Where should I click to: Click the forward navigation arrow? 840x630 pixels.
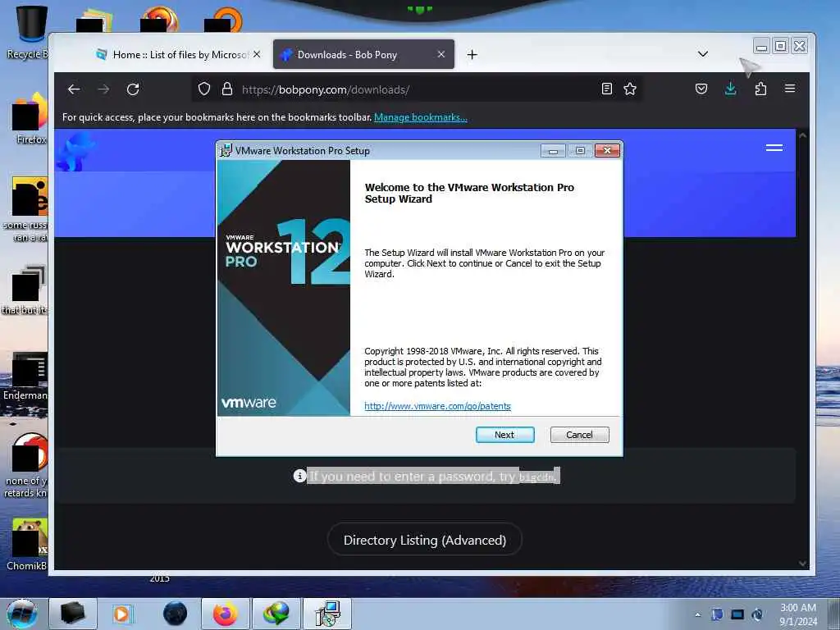(103, 89)
